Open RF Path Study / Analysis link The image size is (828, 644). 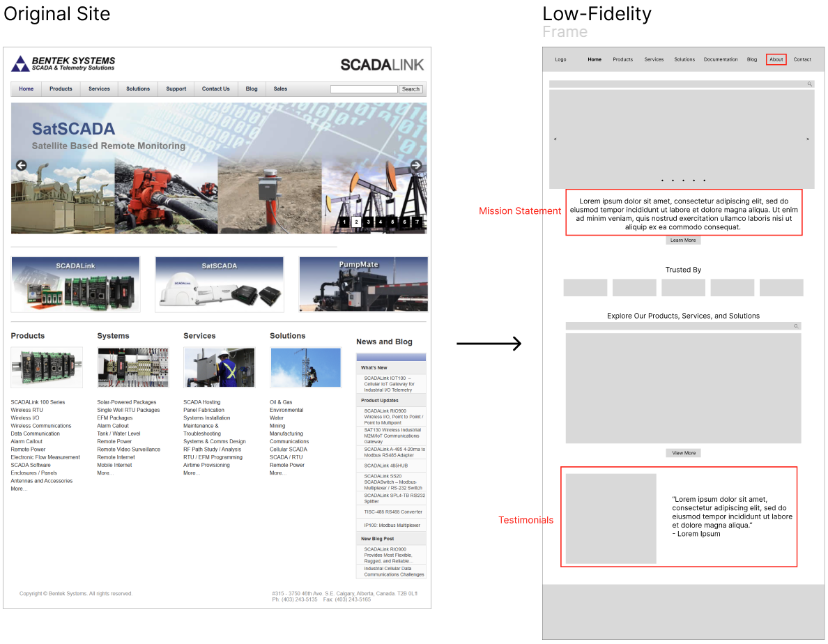pyautogui.click(x=213, y=450)
